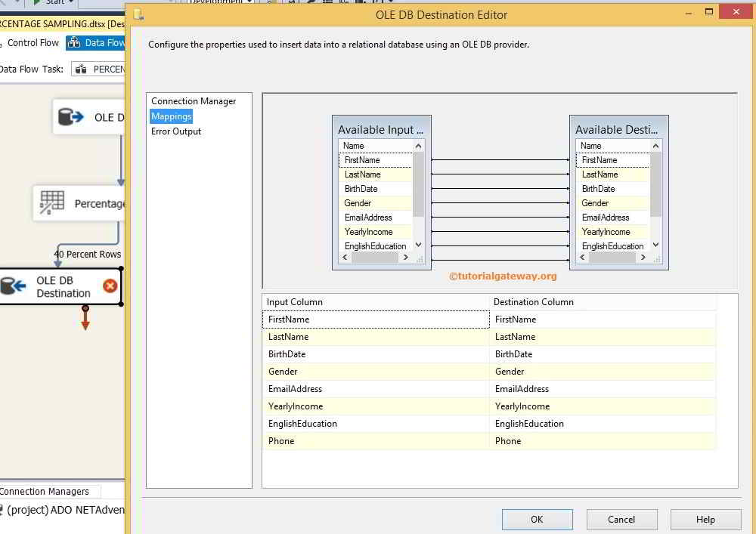Switch to the Control Flow tab
Screen dimensions: 756x534
[32, 43]
